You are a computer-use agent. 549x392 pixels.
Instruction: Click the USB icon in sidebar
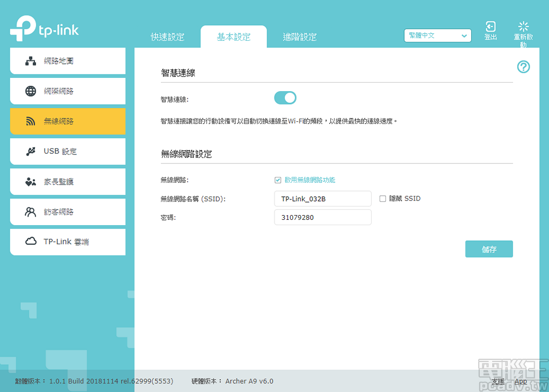tap(31, 151)
